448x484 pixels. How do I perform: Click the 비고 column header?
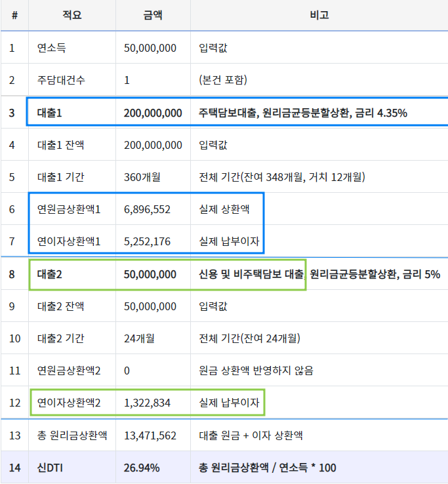point(319,15)
